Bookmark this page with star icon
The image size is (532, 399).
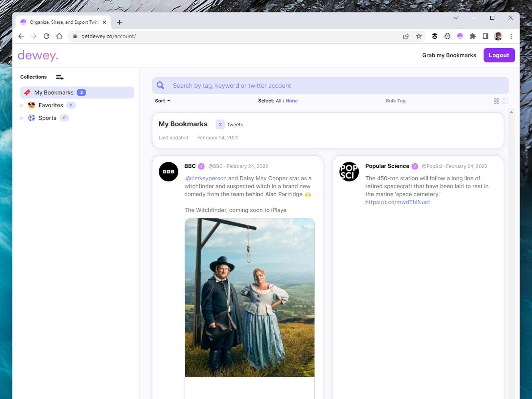419,36
